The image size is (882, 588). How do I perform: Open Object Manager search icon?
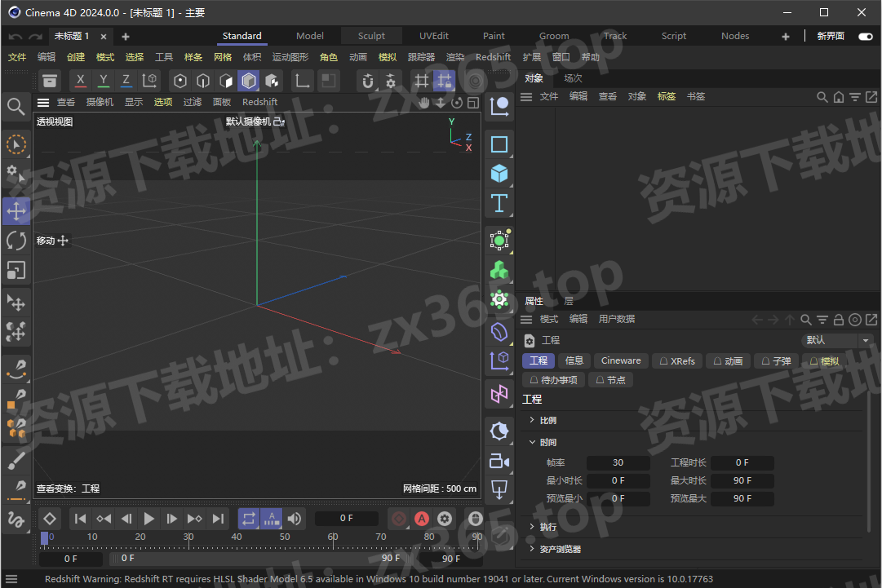[x=822, y=97]
